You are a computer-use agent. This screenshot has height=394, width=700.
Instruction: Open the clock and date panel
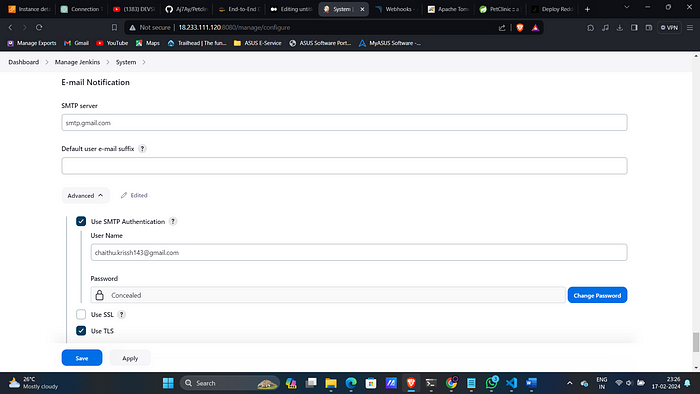[666, 383]
